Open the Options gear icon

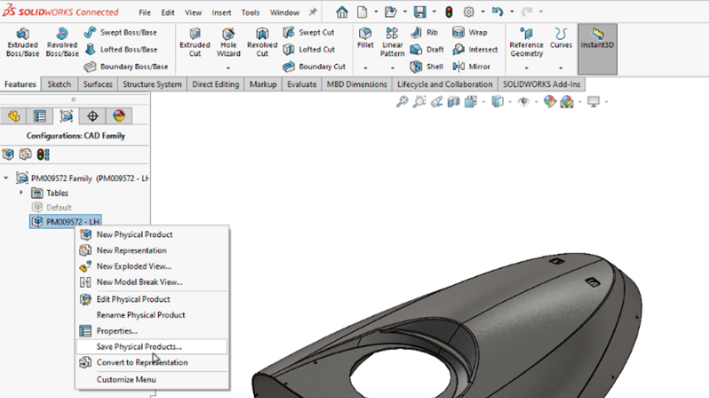[x=469, y=12]
